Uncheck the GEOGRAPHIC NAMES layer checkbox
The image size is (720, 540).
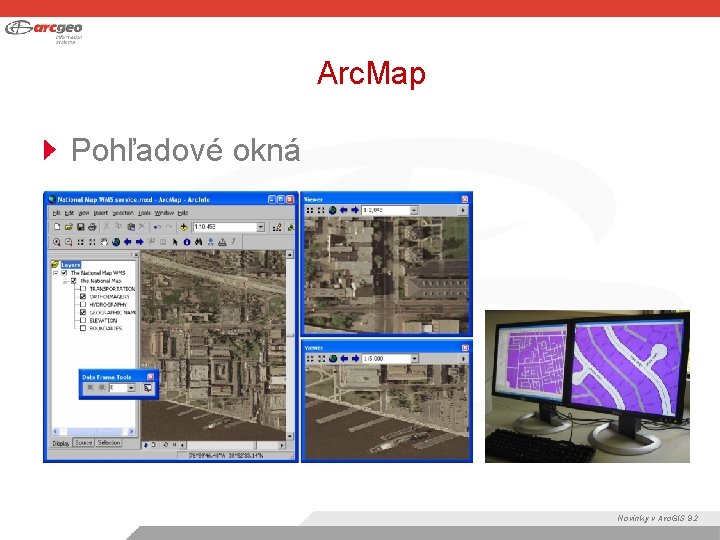[x=83, y=312]
